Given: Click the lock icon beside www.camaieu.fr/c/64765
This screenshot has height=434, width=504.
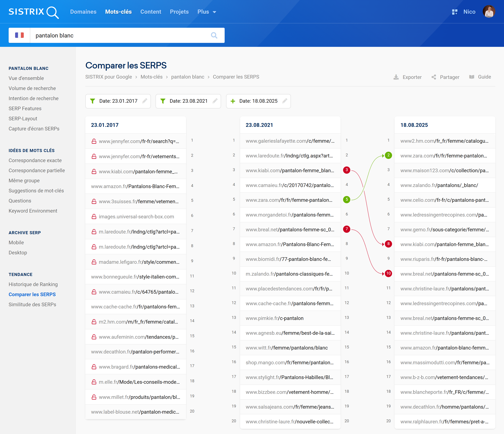Looking at the screenshot, I should click(94, 292).
